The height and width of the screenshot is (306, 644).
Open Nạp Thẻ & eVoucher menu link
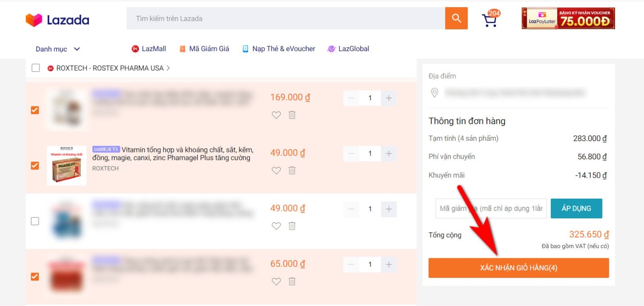click(284, 49)
